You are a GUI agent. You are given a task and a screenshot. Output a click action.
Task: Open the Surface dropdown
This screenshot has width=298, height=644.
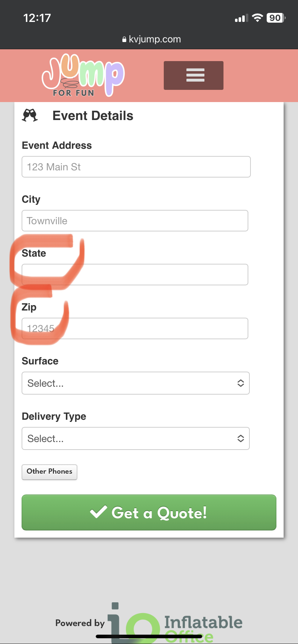[x=135, y=383]
